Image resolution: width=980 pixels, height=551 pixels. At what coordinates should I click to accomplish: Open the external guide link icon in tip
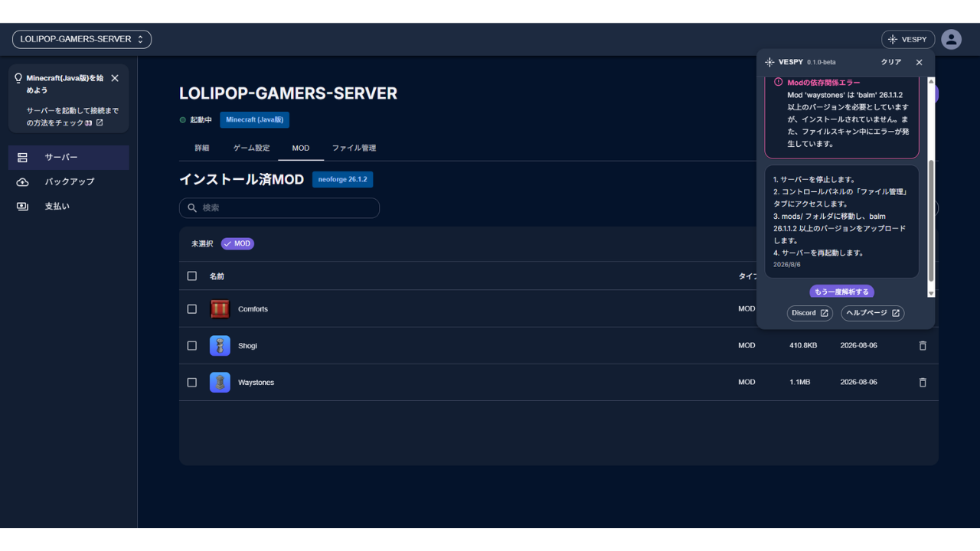tap(100, 122)
